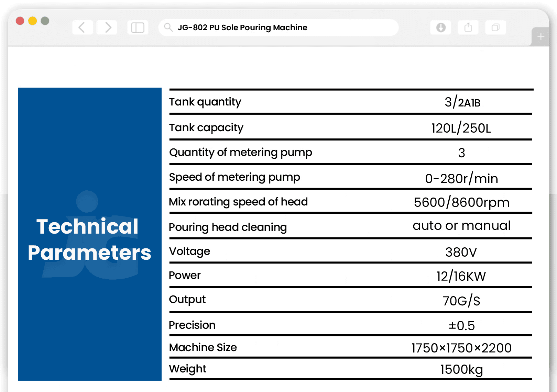Navigate back in browser history
The width and height of the screenshot is (557, 392).
pyautogui.click(x=82, y=27)
